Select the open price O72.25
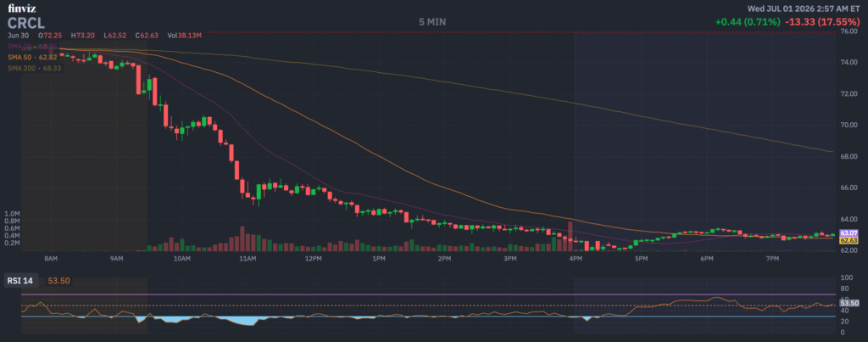 (51, 36)
